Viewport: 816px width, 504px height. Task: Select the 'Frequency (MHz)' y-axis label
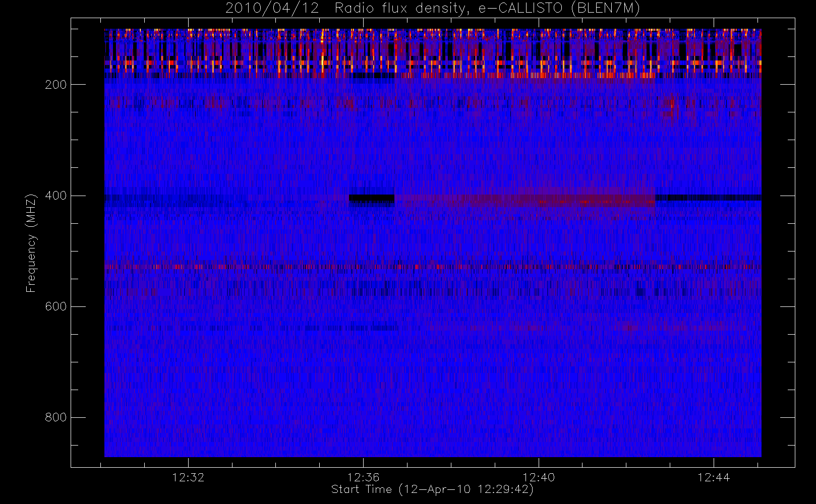coord(31,242)
